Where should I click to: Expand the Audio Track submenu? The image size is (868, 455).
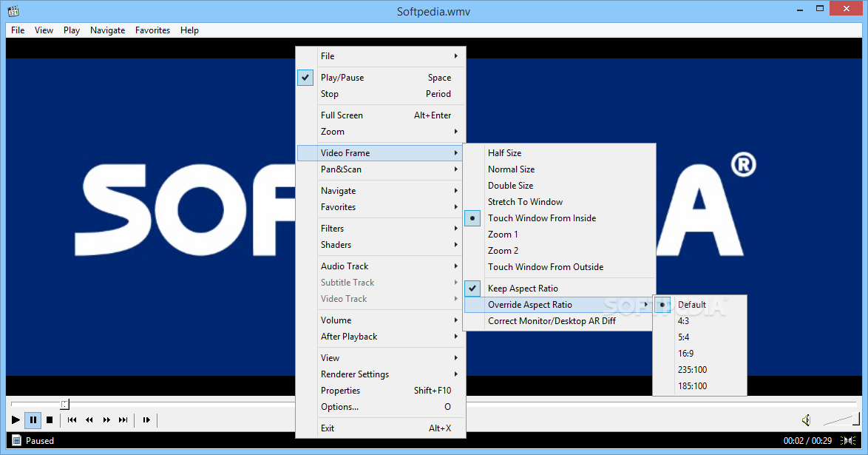[x=382, y=266]
